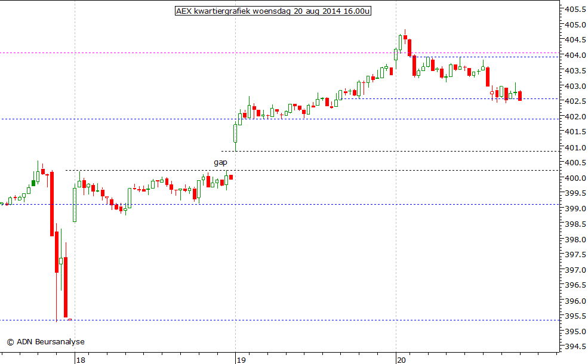Click the 395.0 price axis label
588x364 pixels.
tap(575, 332)
